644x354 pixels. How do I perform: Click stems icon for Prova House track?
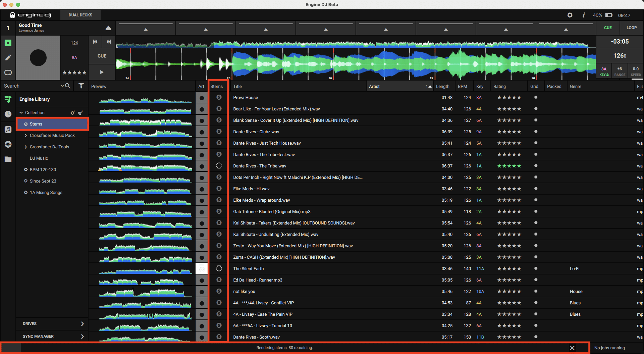[219, 97]
